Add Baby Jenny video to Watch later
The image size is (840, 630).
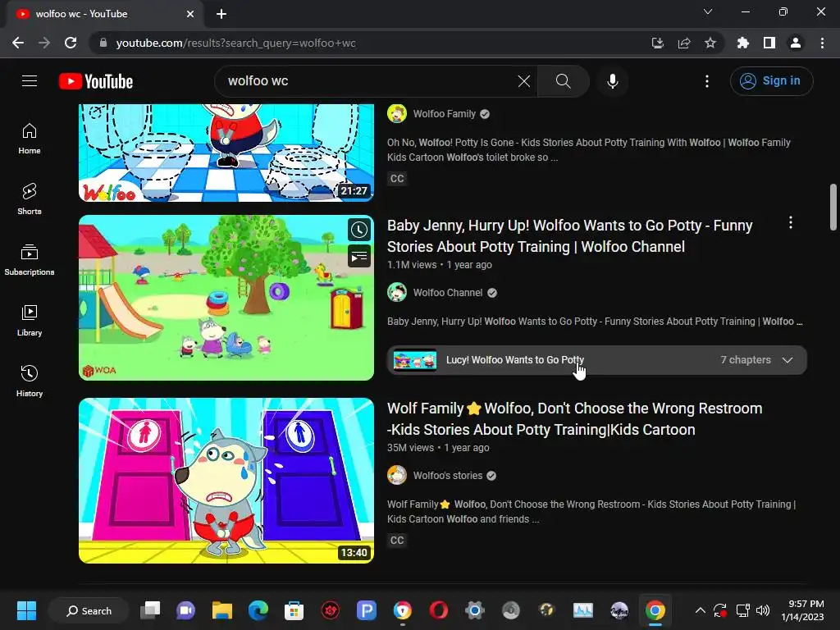click(x=359, y=231)
